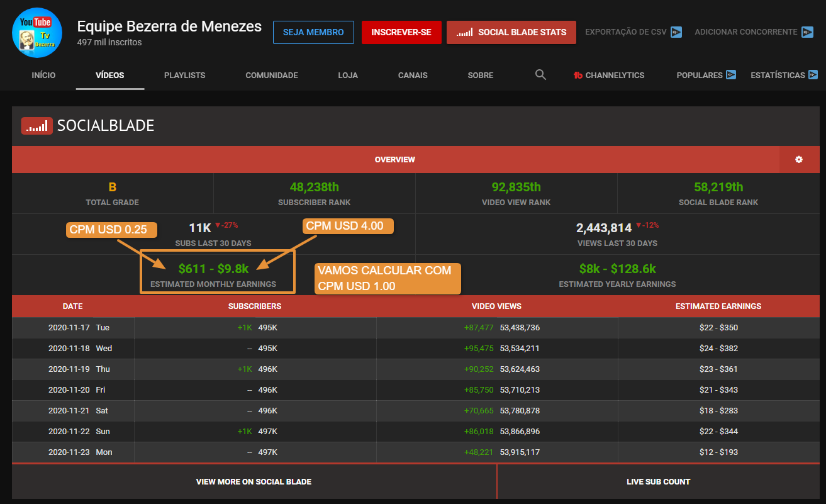Click views last 30 days 2,443,814

click(604, 228)
